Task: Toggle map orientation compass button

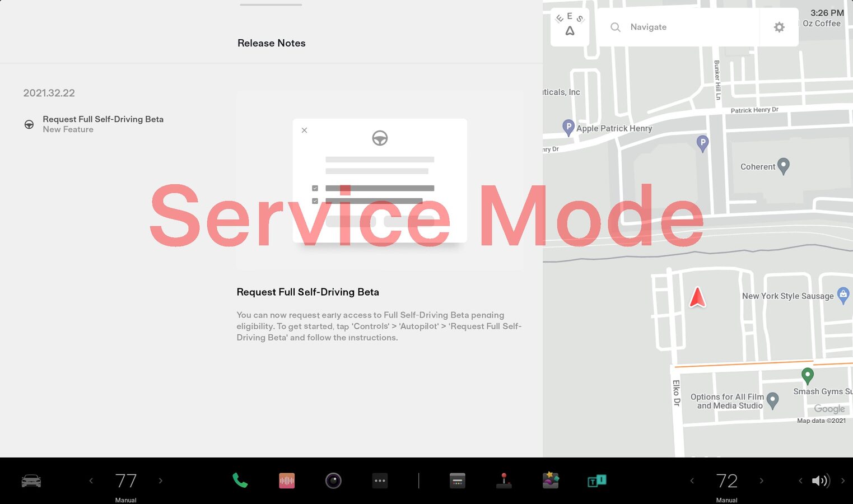Action: (x=570, y=26)
